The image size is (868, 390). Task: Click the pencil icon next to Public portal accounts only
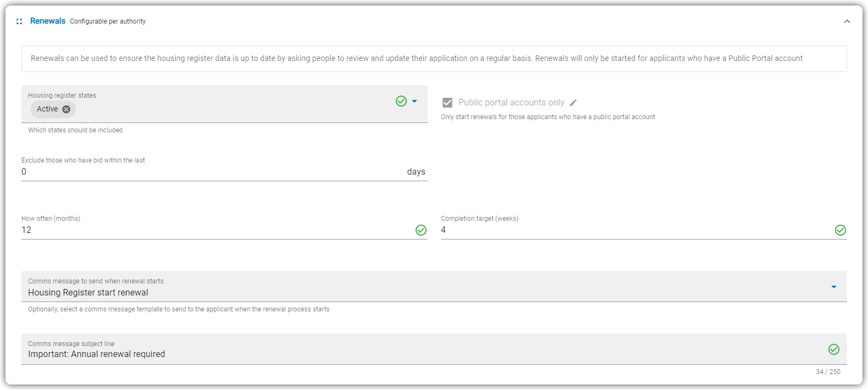point(573,103)
